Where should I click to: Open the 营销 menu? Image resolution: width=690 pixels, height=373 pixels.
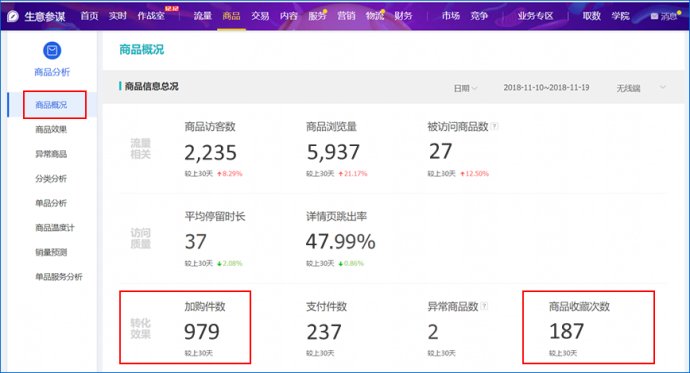coord(346,16)
